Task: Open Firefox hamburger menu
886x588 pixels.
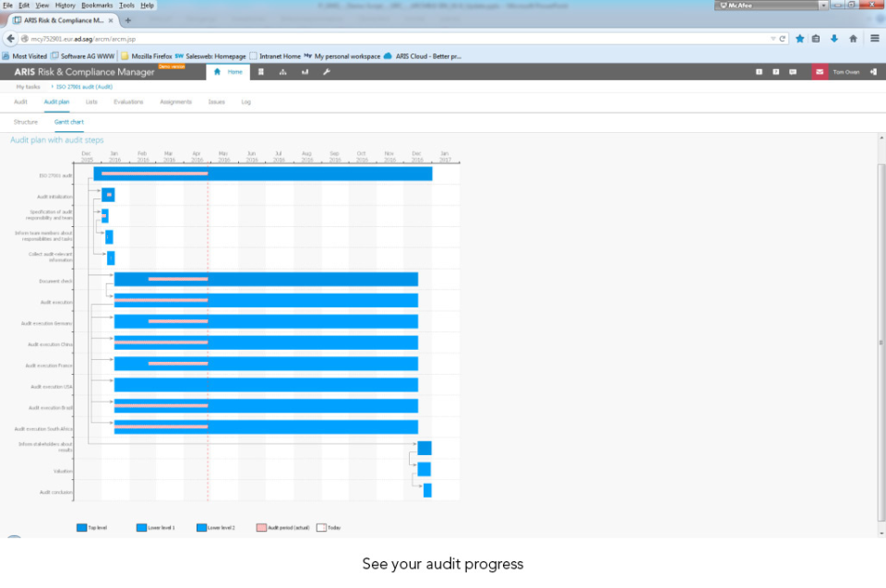Action: [x=874, y=39]
